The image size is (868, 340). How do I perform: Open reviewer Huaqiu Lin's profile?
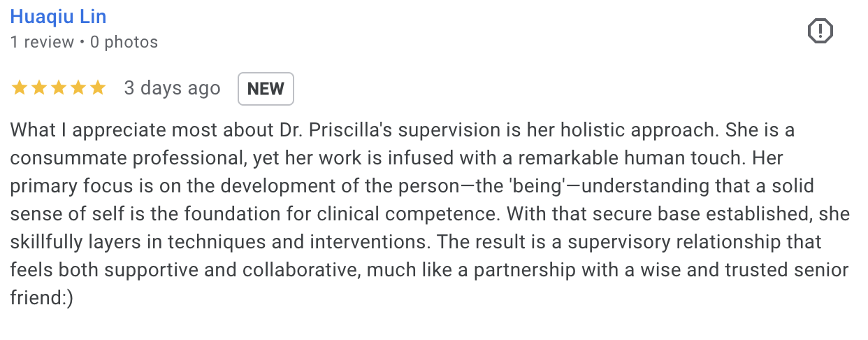(x=58, y=16)
